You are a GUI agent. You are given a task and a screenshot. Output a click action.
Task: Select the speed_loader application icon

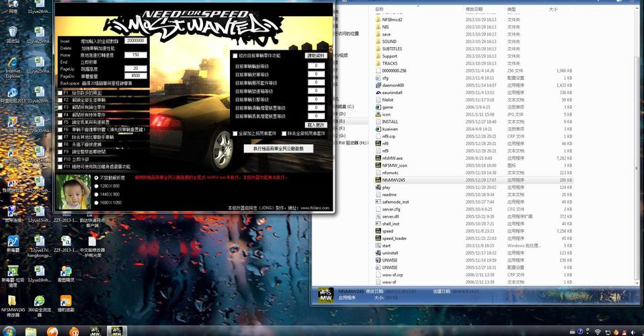coord(378,239)
